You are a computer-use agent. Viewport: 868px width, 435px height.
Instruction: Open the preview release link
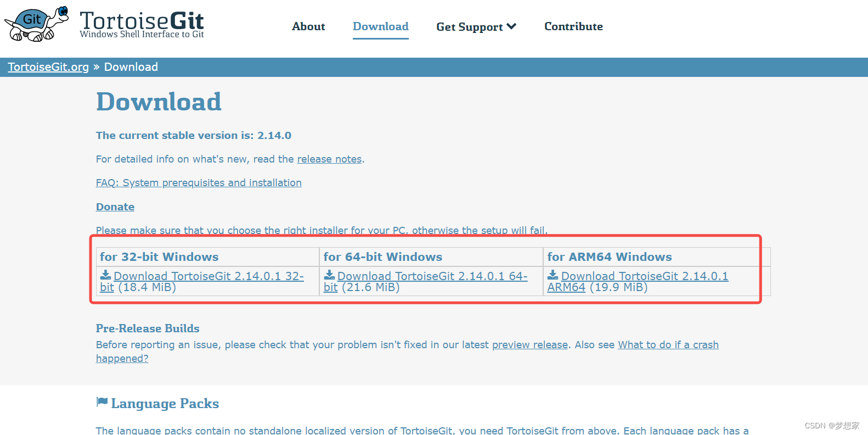coord(530,345)
